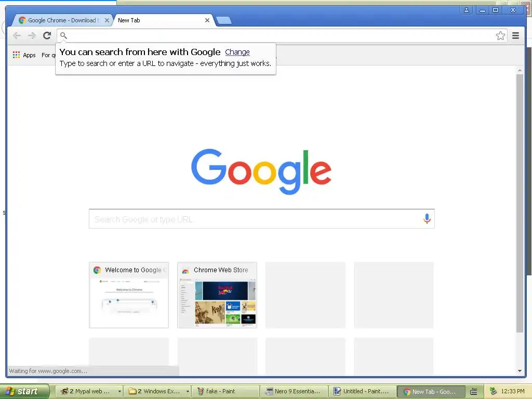Switch to Untitled - Paint taskbar window
The height and width of the screenshot is (399, 532).
click(x=362, y=391)
